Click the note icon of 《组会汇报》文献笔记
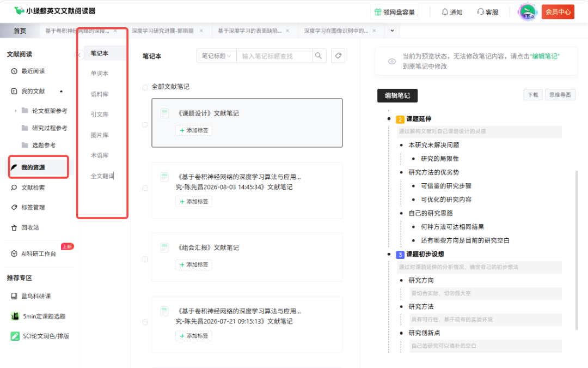Image resolution: width=588 pixels, height=368 pixels. point(164,248)
